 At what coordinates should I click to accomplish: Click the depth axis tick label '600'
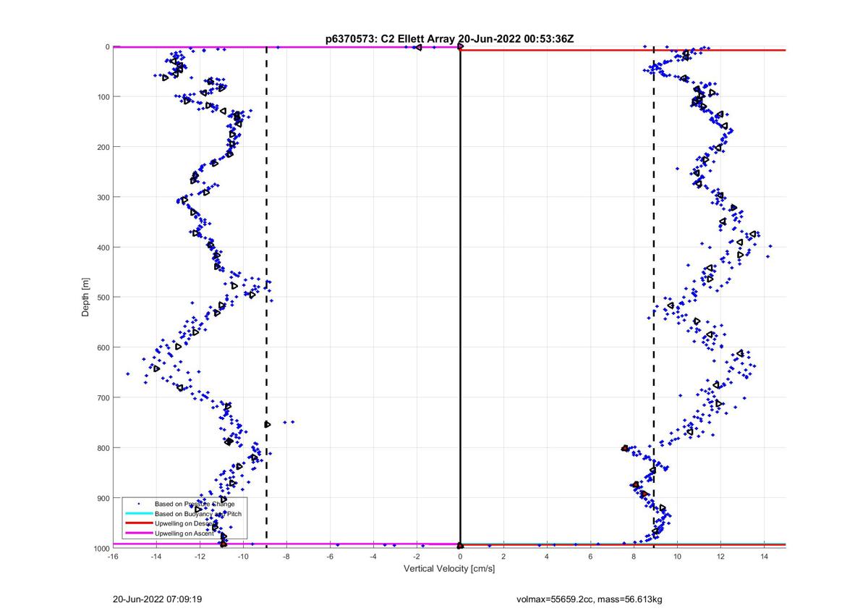[103, 347]
